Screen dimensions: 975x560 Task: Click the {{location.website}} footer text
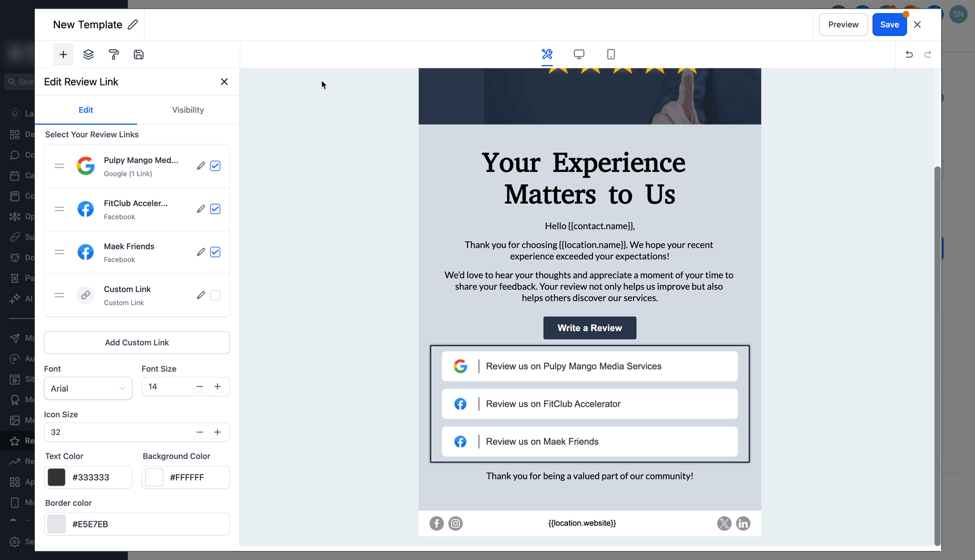point(582,523)
